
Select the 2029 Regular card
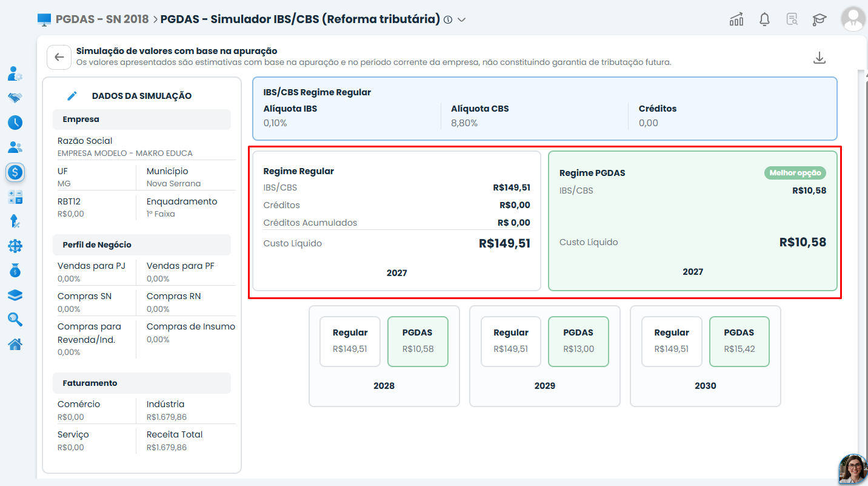click(x=511, y=342)
